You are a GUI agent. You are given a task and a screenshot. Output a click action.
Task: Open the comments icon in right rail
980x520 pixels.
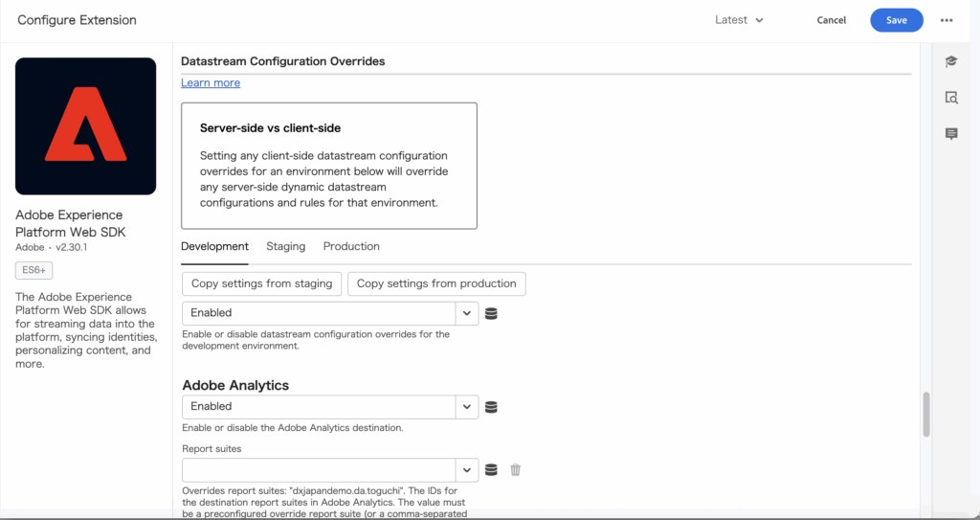coord(951,133)
